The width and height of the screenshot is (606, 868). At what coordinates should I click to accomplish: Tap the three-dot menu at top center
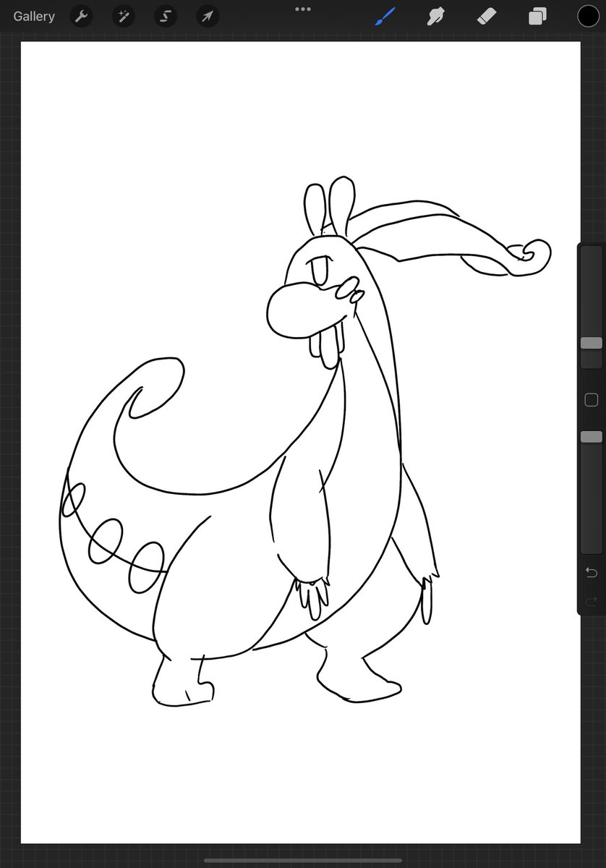point(303,9)
